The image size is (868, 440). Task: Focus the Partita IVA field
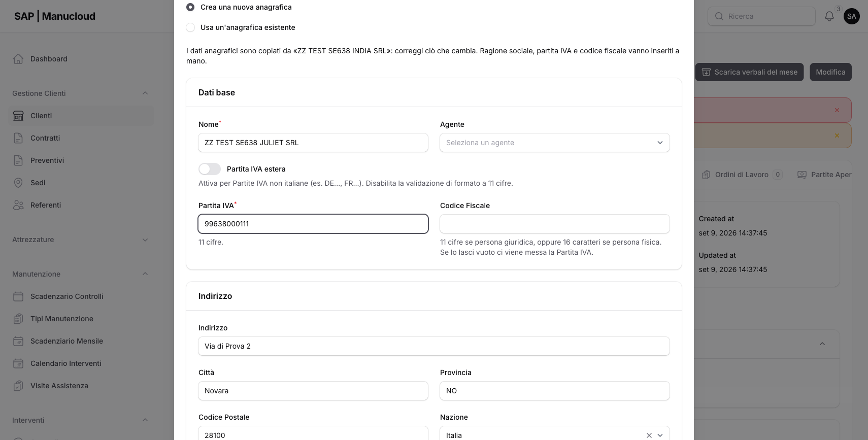pos(313,224)
